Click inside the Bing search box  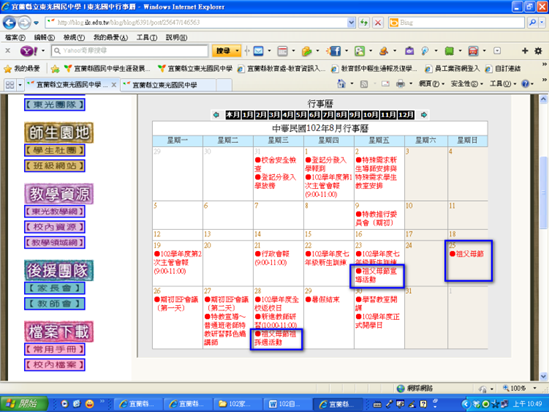click(460, 23)
